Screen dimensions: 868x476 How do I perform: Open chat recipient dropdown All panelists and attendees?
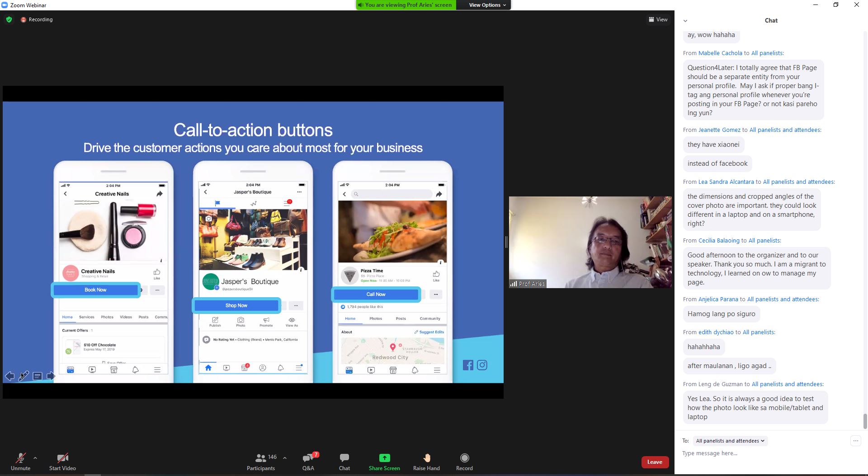[x=730, y=441]
